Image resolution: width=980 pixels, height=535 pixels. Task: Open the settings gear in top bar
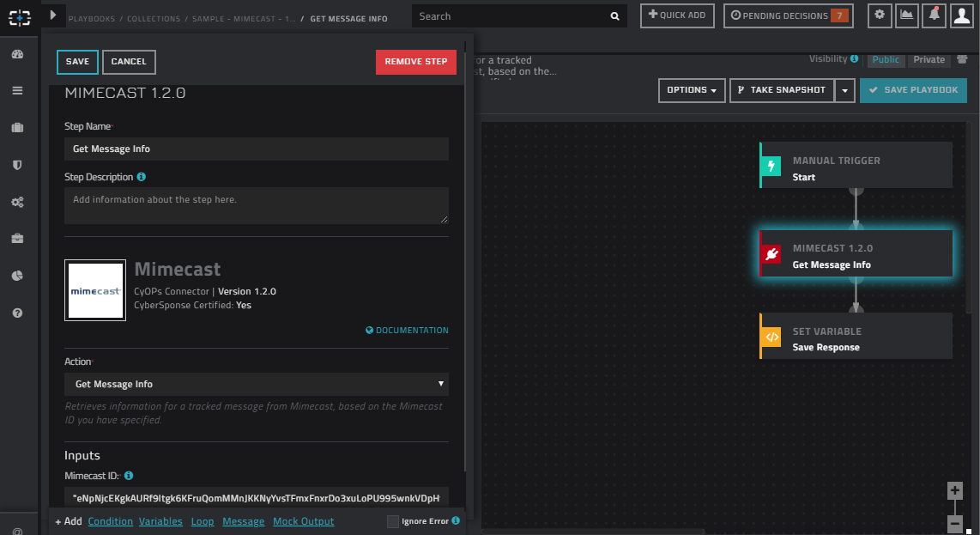click(x=880, y=15)
